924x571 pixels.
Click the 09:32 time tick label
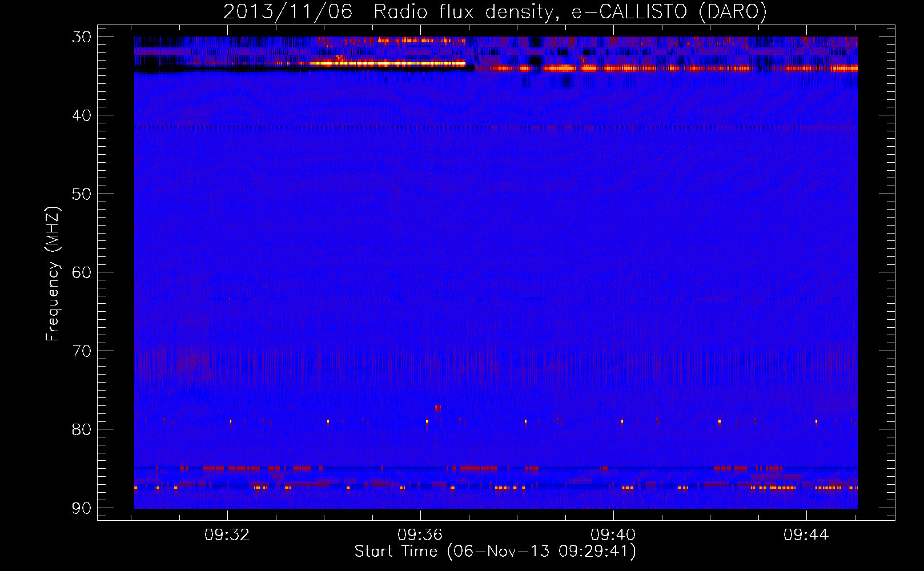click(x=227, y=535)
